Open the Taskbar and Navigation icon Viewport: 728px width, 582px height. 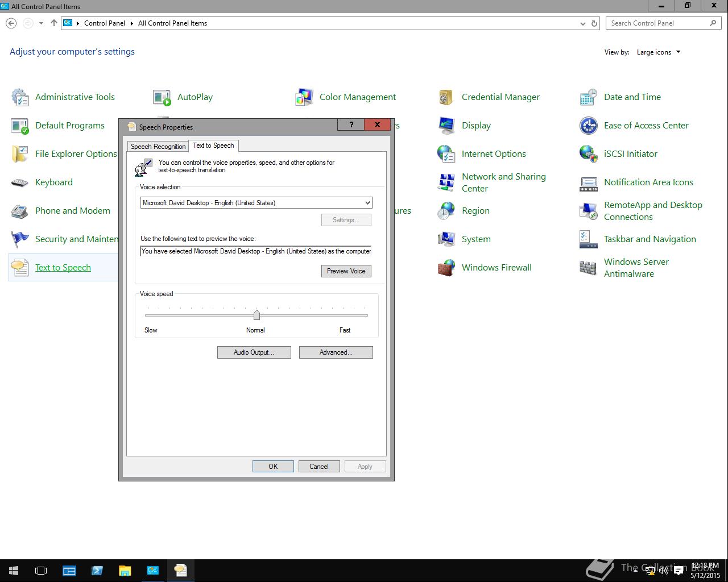click(589, 239)
